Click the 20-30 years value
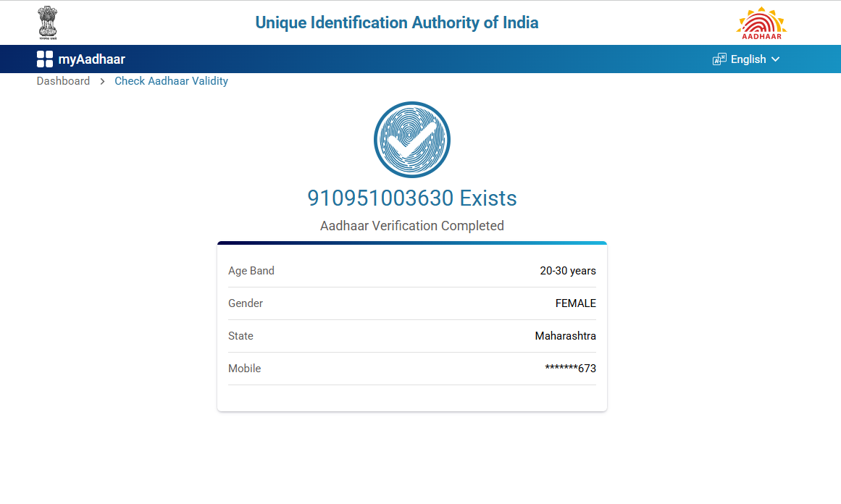This screenshot has width=841, height=504. click(x=568, y=271)
